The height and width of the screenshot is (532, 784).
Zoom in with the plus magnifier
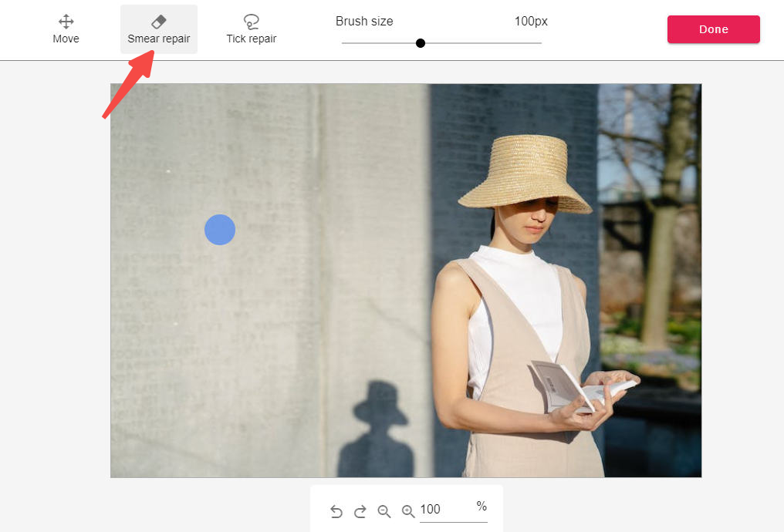click(x=407, y=511)
